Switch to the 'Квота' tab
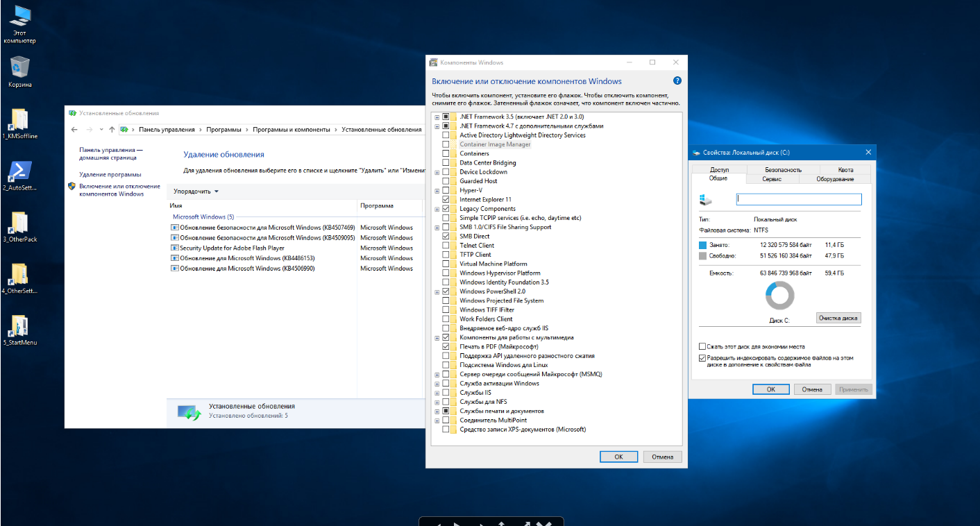The width and height of the screenshot is (980, 526). [x=845, y=169]
